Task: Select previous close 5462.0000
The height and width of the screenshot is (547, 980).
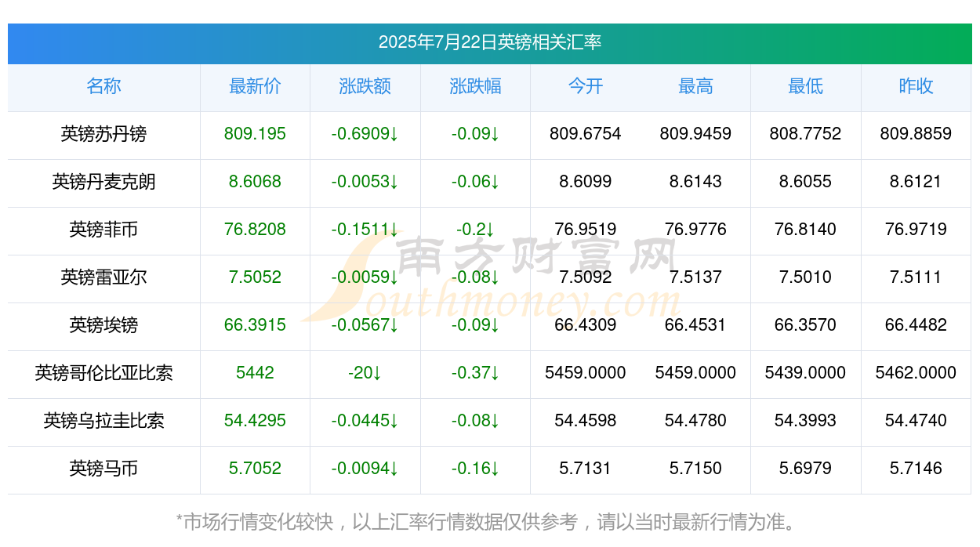Action: (916, 373)
